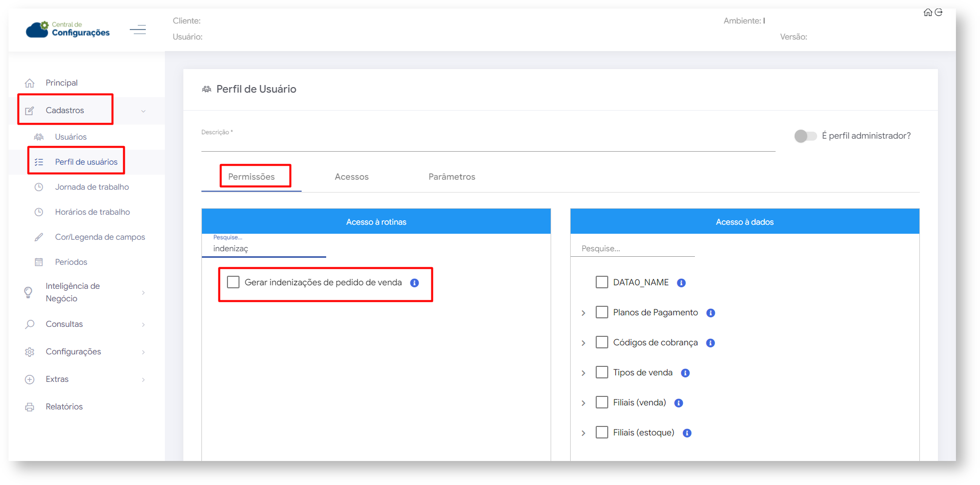Click the hamburger menu icon beside the logo
This screenshot has height=485, width=980.
(x=138, y=30)
